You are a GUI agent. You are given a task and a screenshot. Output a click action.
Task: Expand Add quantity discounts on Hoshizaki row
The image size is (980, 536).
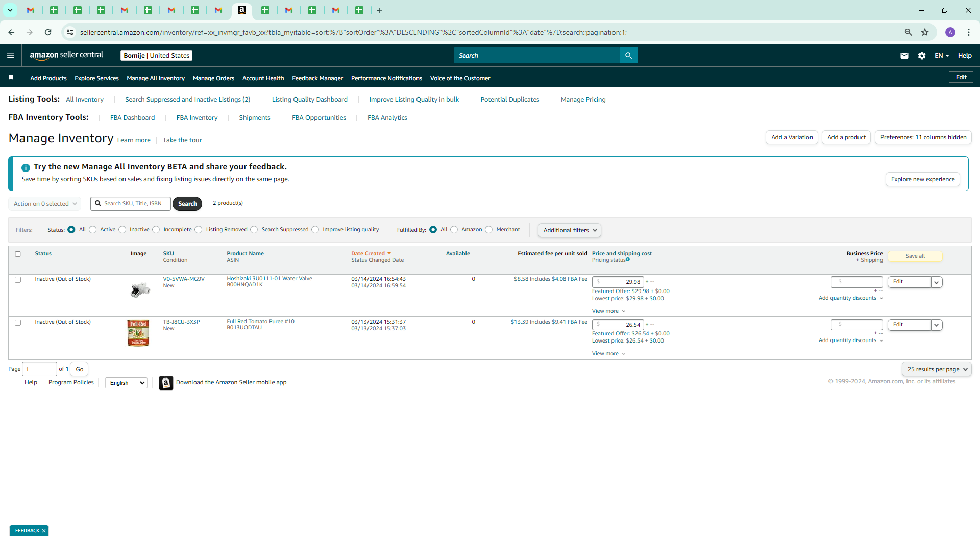(851, 298)
